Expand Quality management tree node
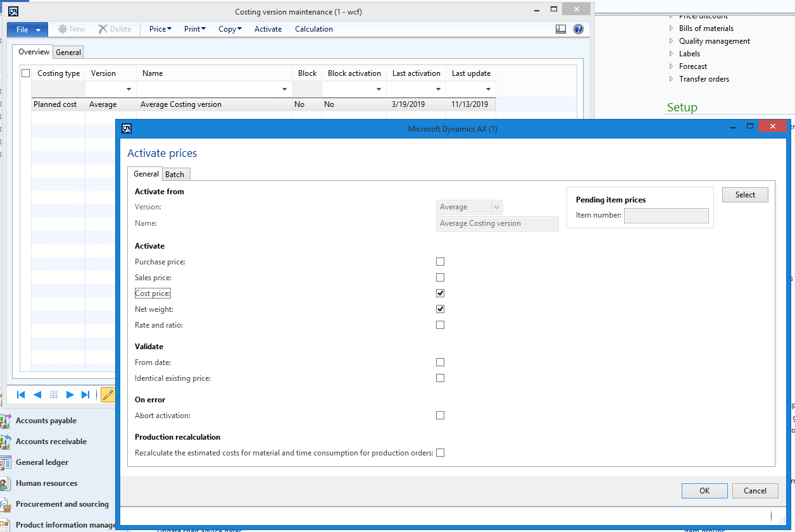The image size is (795, 532). click(x=672, y=41)
